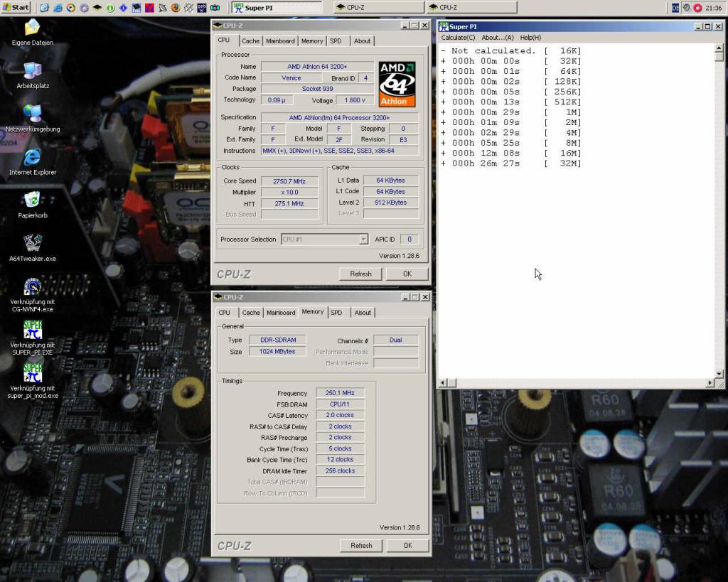Click Super PI horizontal scroll left arrow
Screen dimensions: 728x582
[x=443, y=383]
